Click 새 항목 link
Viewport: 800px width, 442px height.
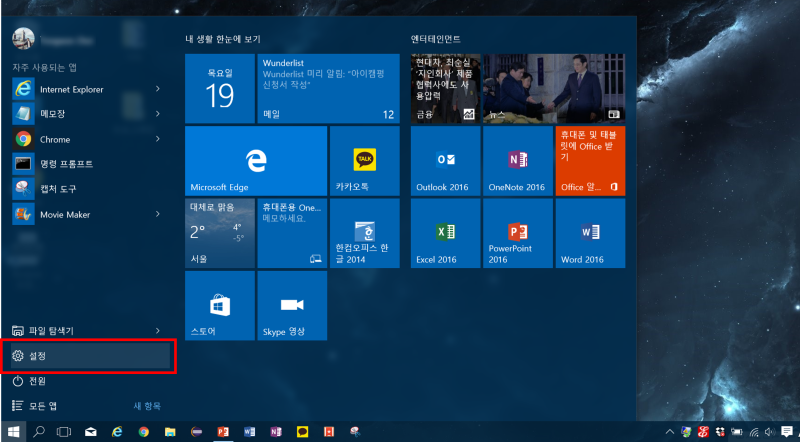(x=147, y=406)
